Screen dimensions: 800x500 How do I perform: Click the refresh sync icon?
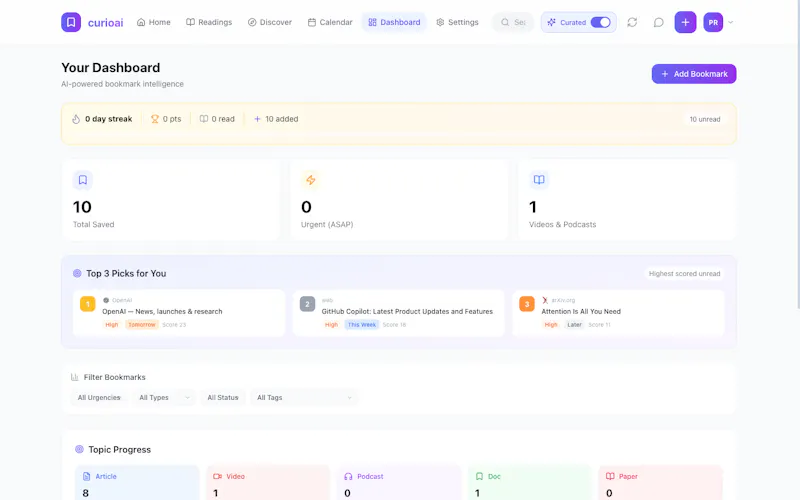point(632,22)
